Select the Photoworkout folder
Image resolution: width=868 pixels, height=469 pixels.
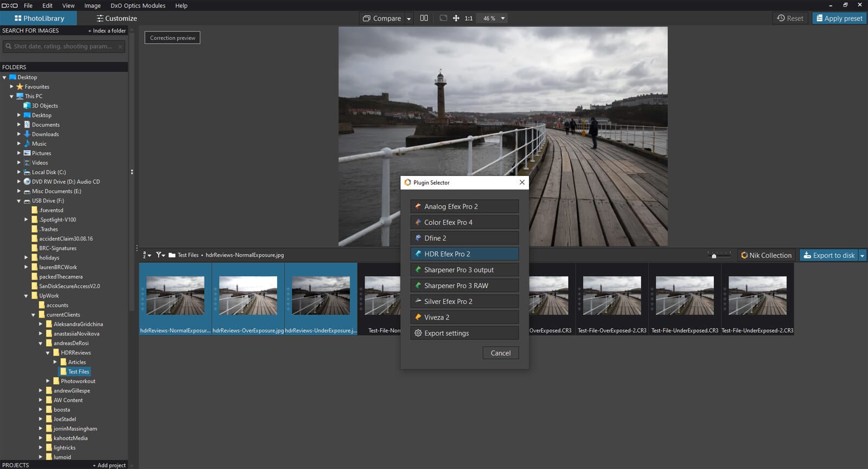click(74, 381)
